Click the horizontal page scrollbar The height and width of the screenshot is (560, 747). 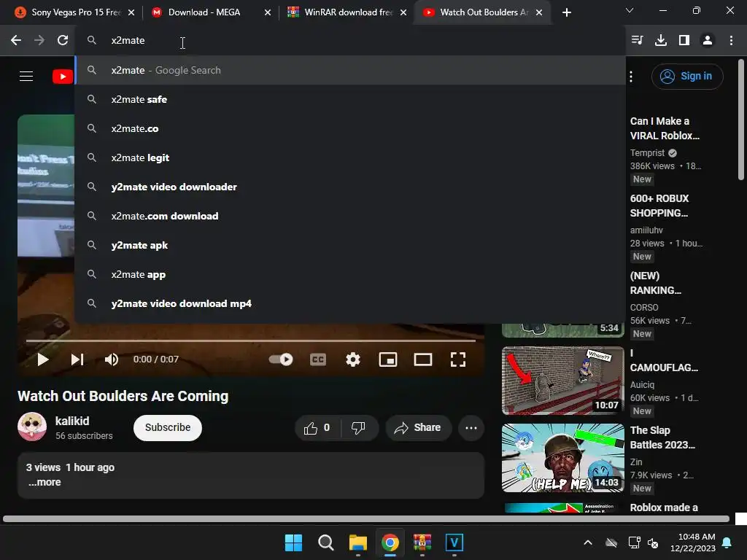tap(366, 519)
